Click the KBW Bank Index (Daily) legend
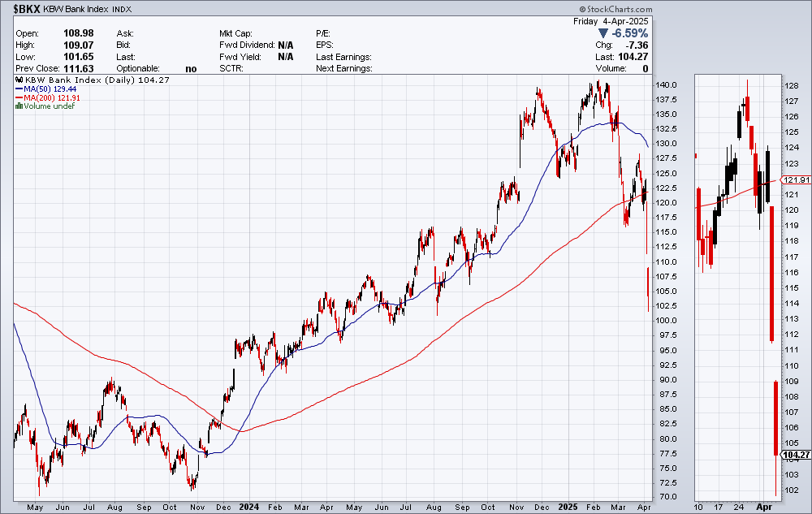 97,80
